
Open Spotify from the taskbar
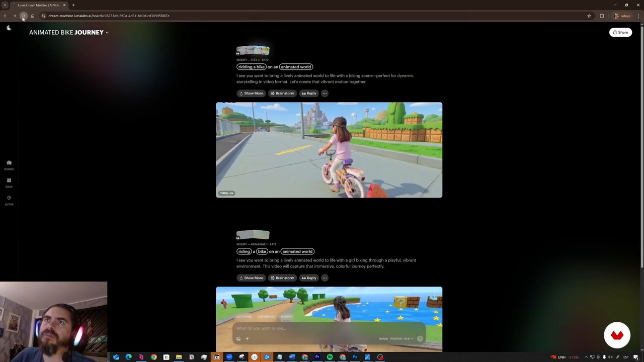[330, 357]
